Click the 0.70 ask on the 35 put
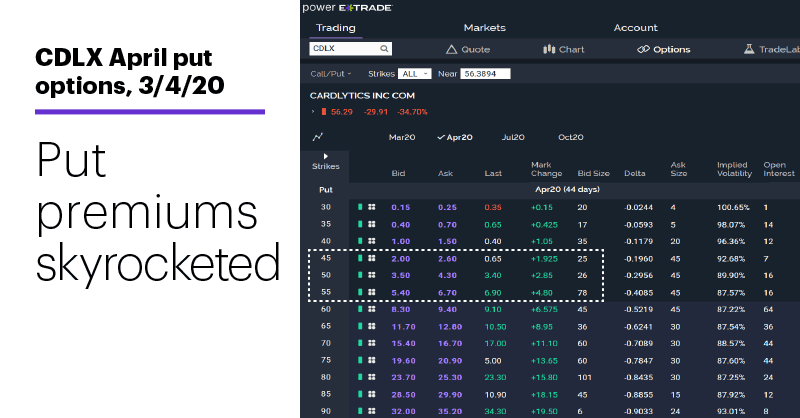 pos(447,225)
